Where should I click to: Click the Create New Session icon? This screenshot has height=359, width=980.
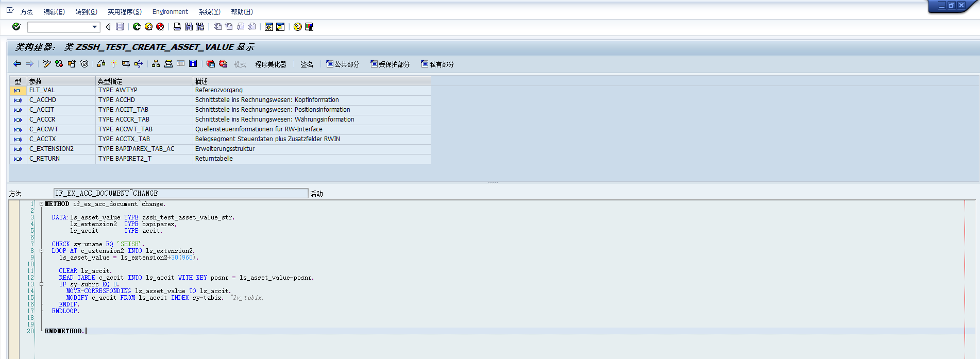[269, 27]
